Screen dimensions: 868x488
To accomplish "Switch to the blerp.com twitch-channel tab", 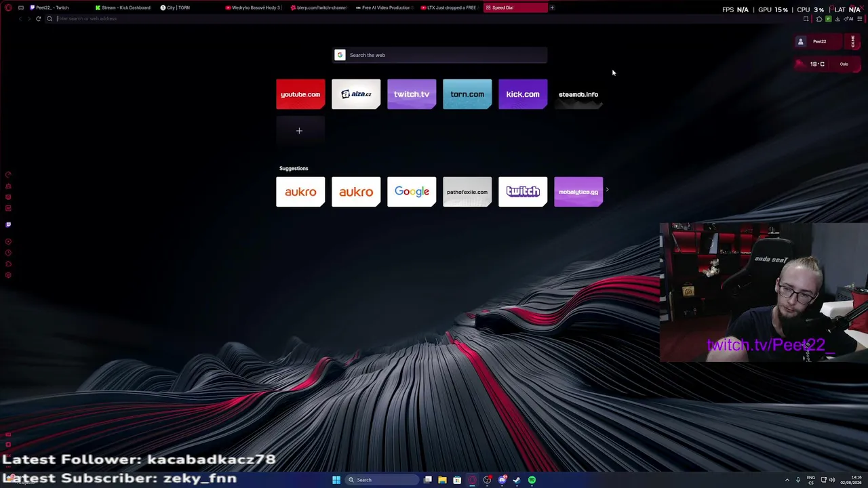I will [318, 7].
